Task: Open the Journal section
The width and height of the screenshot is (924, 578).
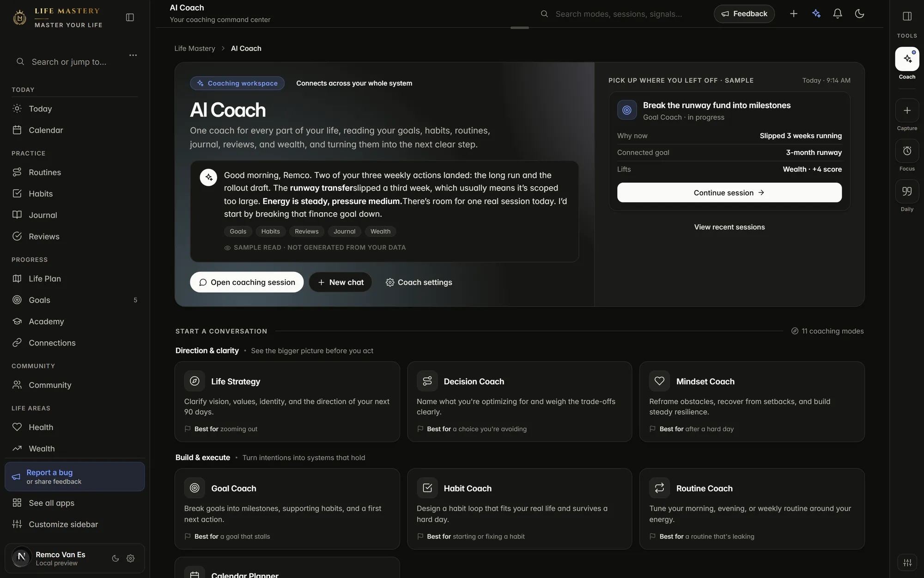Action: [x=75, y=215]
